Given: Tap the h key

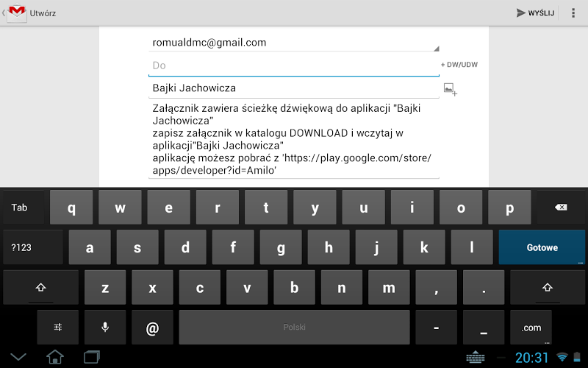Looking at the screenshot, I should click(329, 247).
